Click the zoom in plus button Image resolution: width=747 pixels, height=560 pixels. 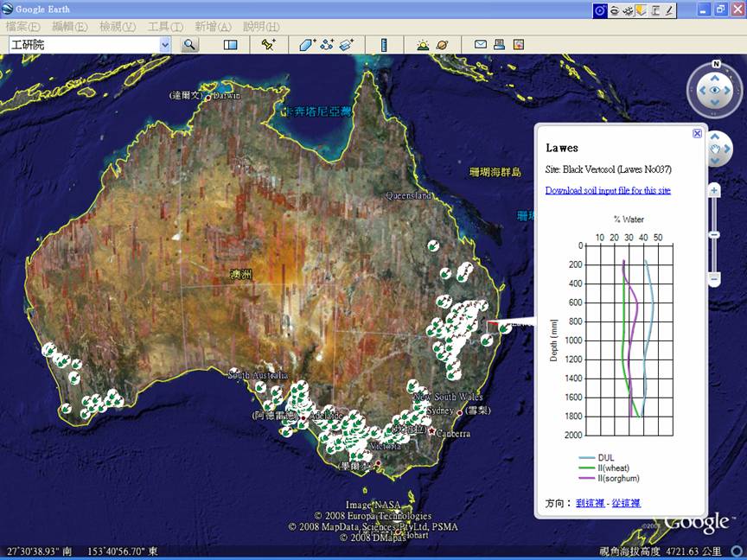714,189
